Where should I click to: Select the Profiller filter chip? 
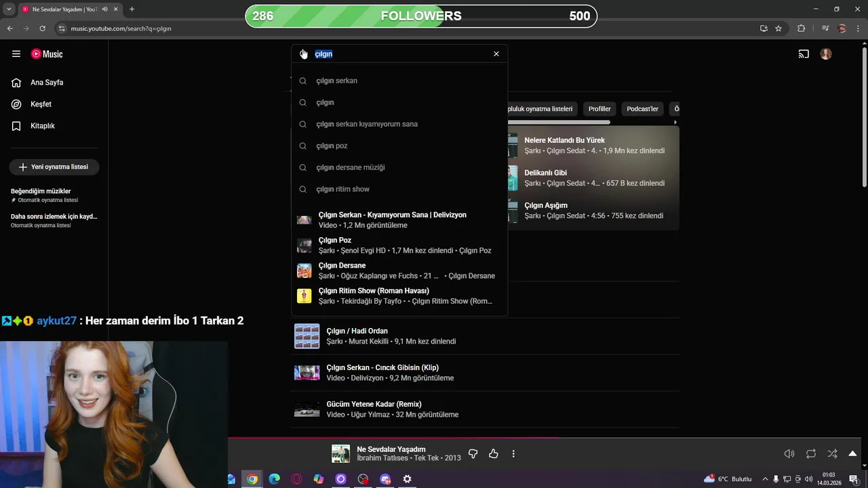[599, 109]
